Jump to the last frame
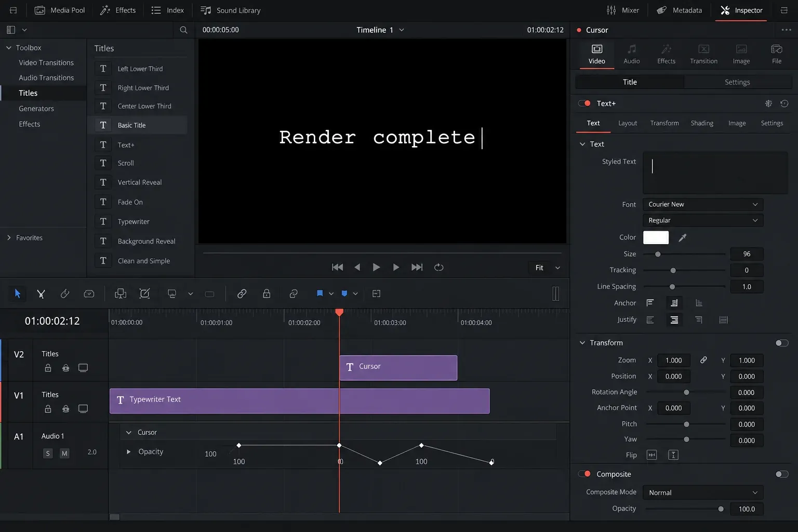This screenshot has width=798, height=532. (417, 267)
